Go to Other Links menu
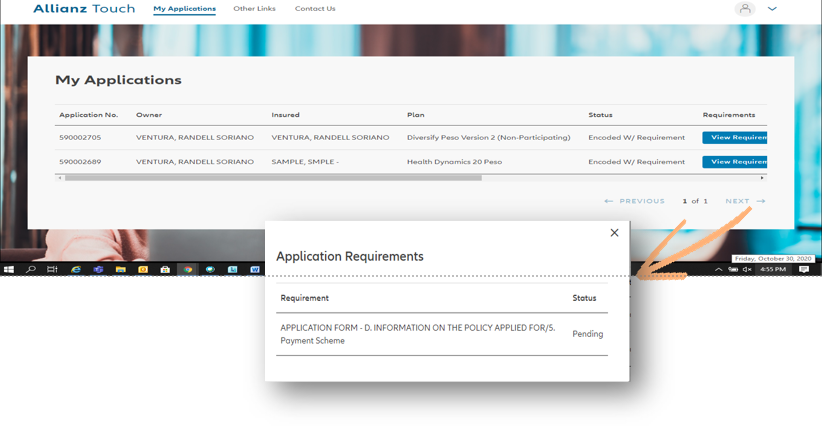Image resolution: width=822 pixels, height=442 pixels. [254, 9]
